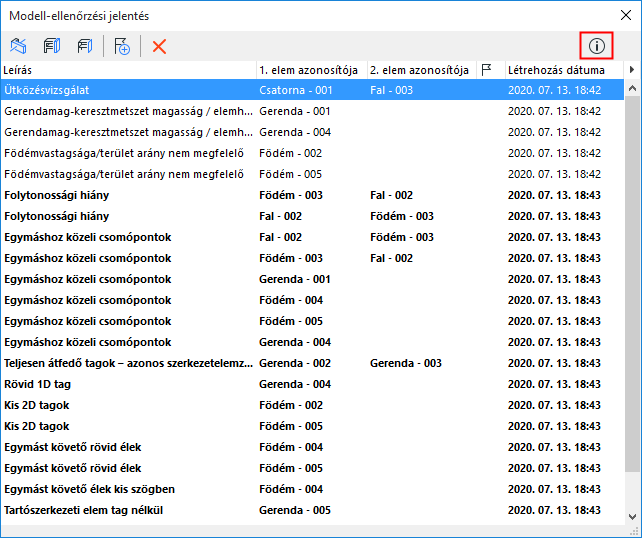Close the Modell-ellenőrzési jelentés window

pos(626,16)
